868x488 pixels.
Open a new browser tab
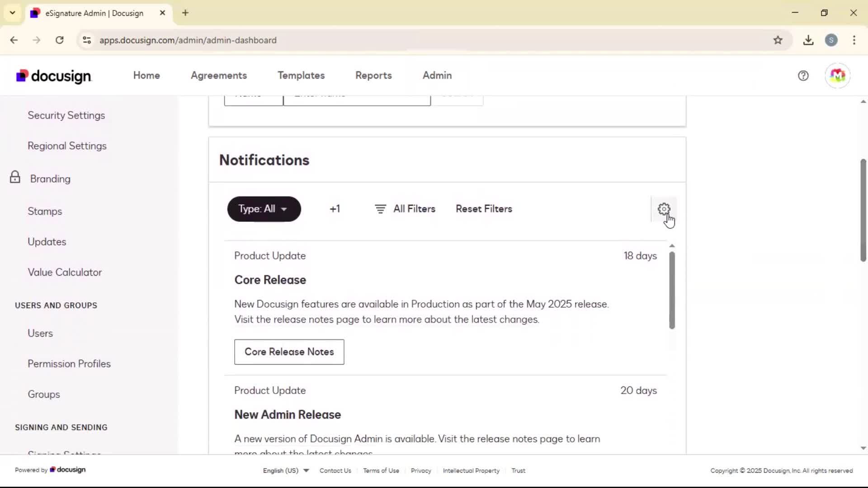pyautogui.click(x=185, y=13)
